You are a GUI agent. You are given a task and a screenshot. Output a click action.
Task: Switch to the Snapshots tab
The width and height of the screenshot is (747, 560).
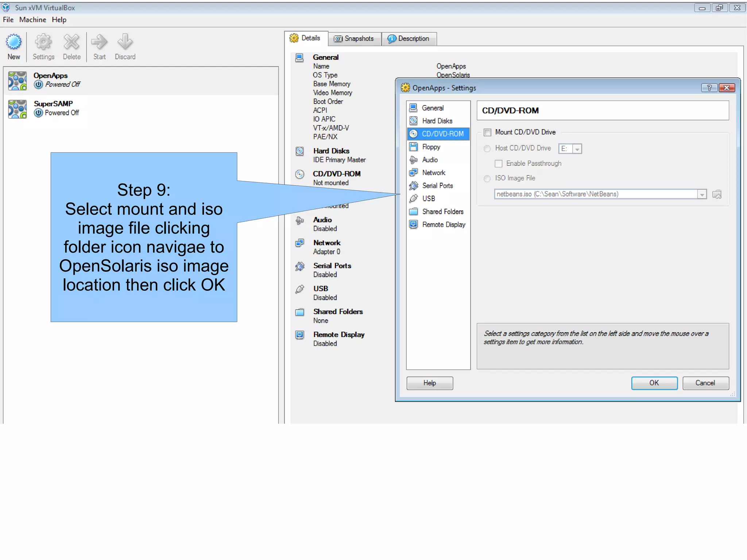[x=354, y=39]
